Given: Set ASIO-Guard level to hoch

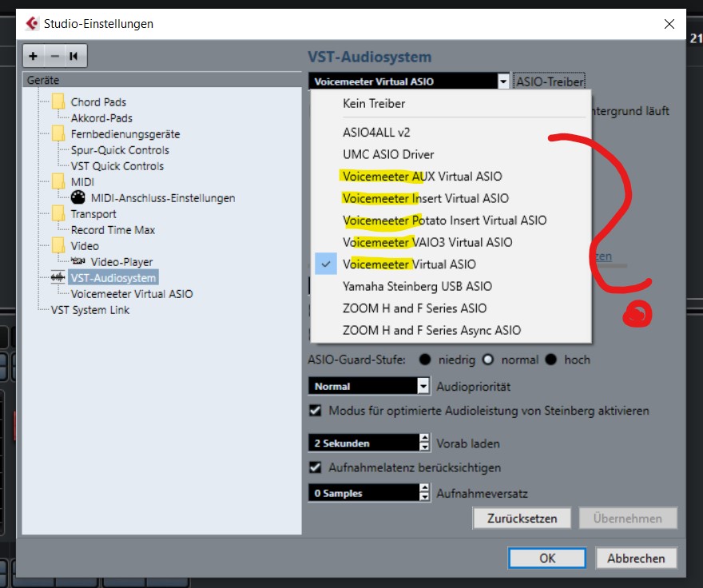Looking at the screenshot, I should [x=551, y=360].
